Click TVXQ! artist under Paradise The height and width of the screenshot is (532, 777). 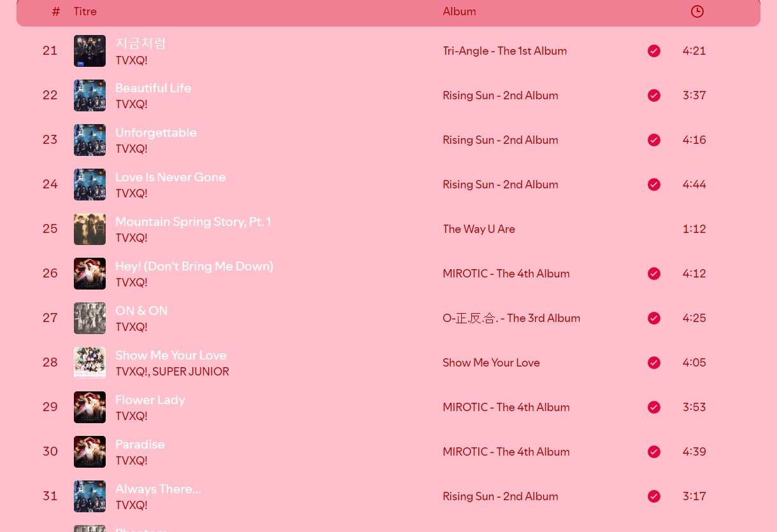pyautogui.click(x=131, y=461)
